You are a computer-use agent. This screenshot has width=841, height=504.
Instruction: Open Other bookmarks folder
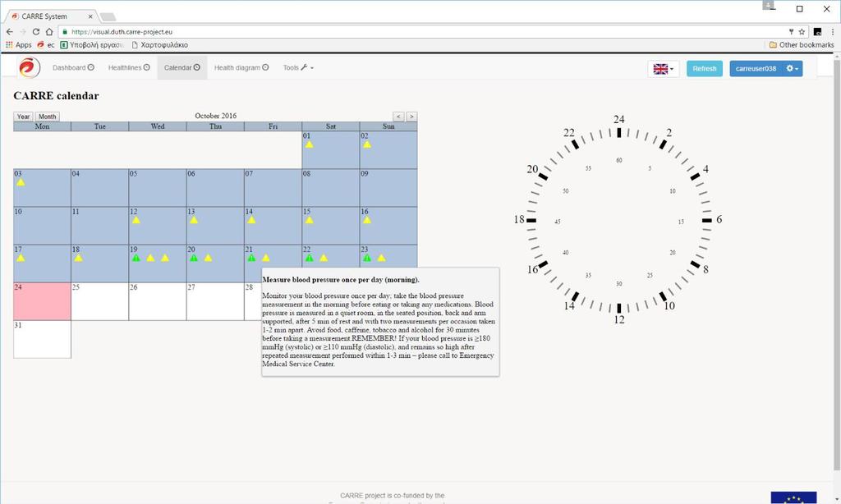tap(802, 45)
